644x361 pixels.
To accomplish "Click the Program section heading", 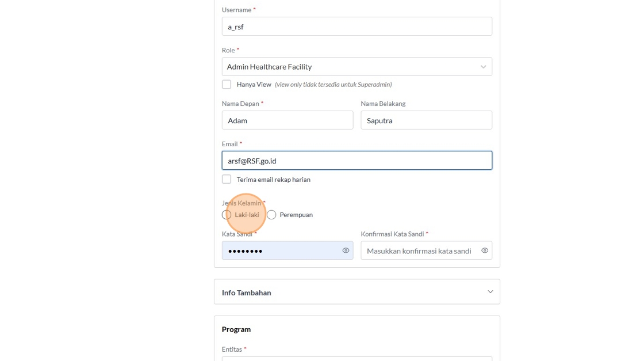I will pyautogui.click(x=236, y=329).
